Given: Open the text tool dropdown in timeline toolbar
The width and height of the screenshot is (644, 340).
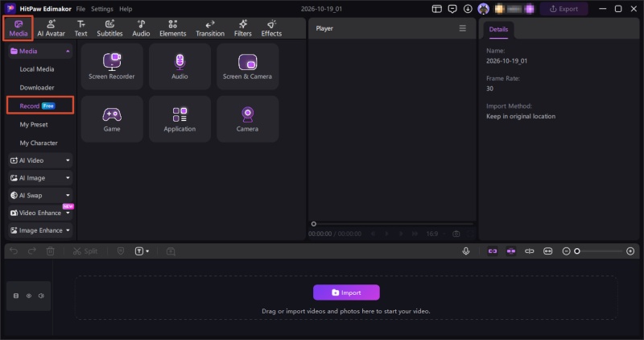Looking at the screenshot, I should click(x=142, y=251).
